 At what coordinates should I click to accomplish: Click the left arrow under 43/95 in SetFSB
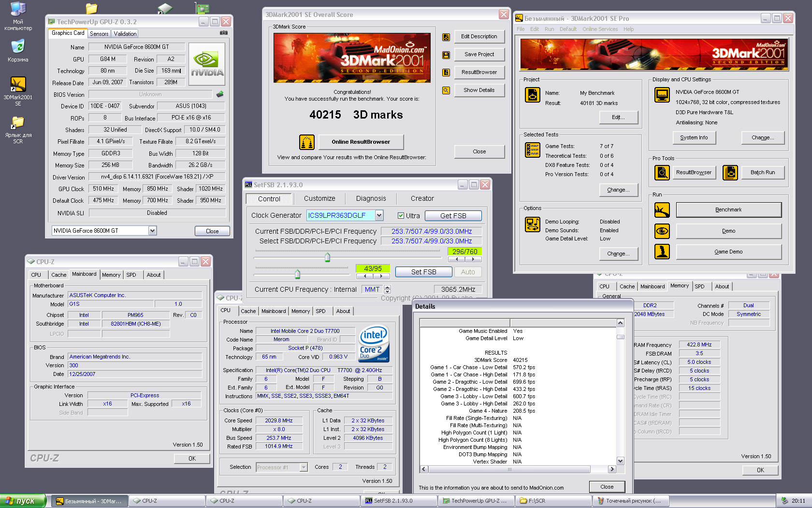click(x=365, y=276)
